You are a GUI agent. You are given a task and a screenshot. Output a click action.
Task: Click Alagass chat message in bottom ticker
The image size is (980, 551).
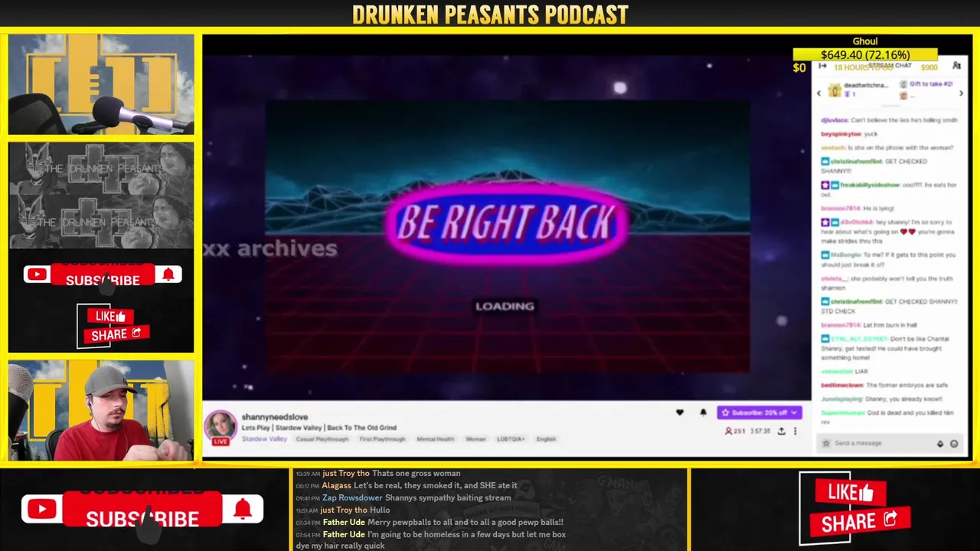(x=407, y=486)
